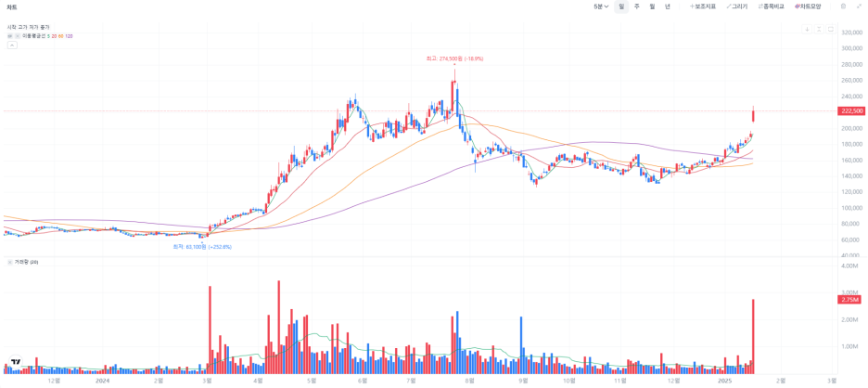Expand the chart to fullscreen
The width and height of the screenshot is (868, 388).
(859, 6)
